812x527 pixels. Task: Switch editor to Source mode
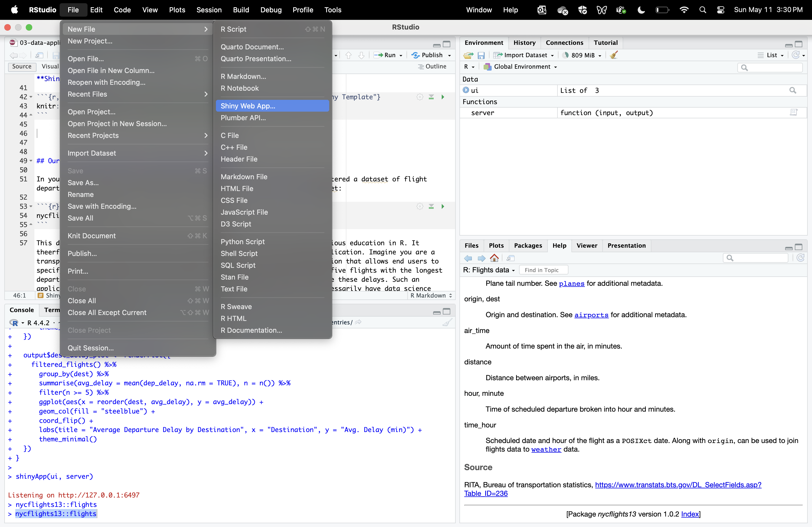tap(22, 67)
